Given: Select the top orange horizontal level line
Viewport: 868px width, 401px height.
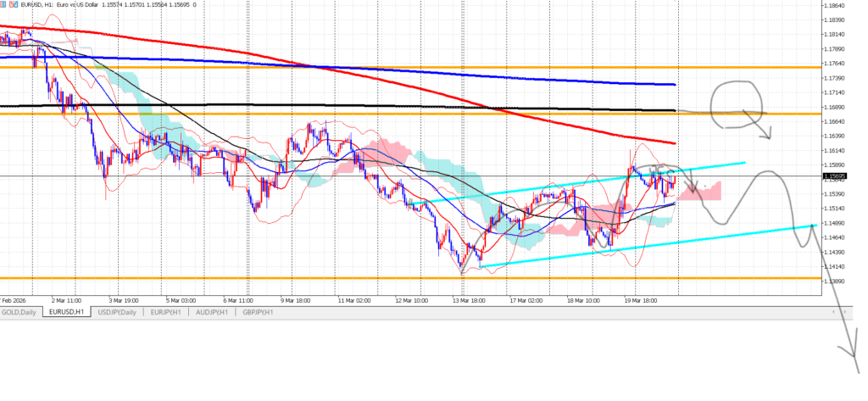Looking at the screenshot, I should (424, 66).
